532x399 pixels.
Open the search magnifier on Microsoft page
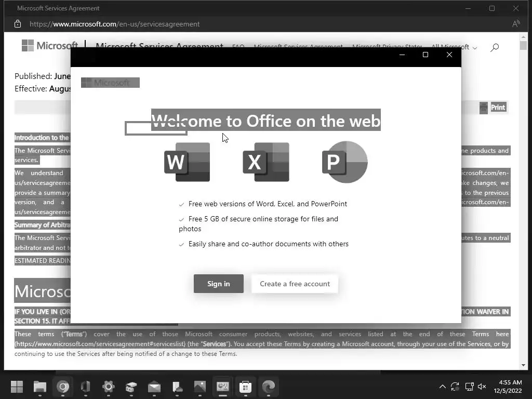[x=495, y=47]
